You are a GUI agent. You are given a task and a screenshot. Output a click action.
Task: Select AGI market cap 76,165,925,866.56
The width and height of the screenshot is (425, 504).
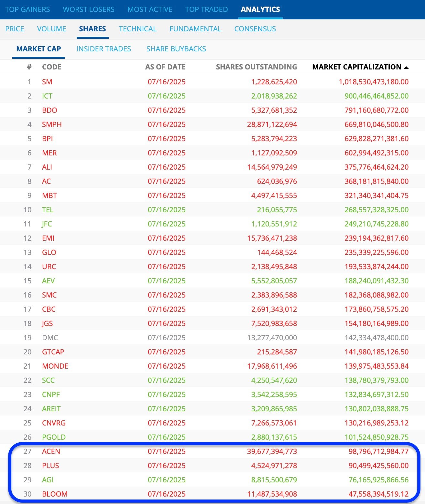pos(378,480)
